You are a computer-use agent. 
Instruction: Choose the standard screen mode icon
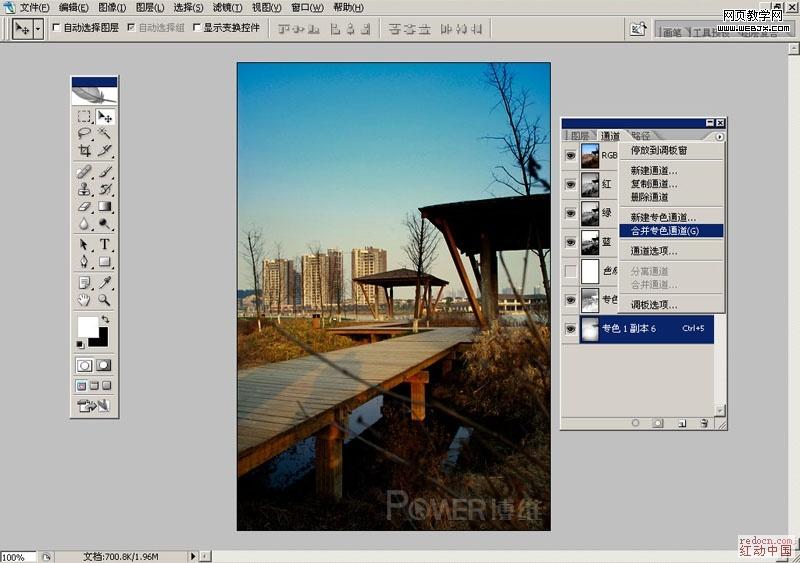coord(82,386)
